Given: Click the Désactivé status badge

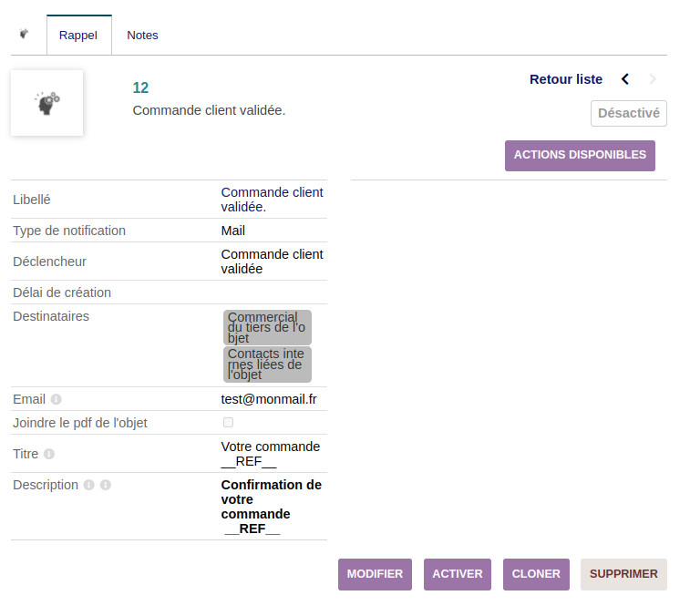Looking at the screenshot, I should point(628,114).
